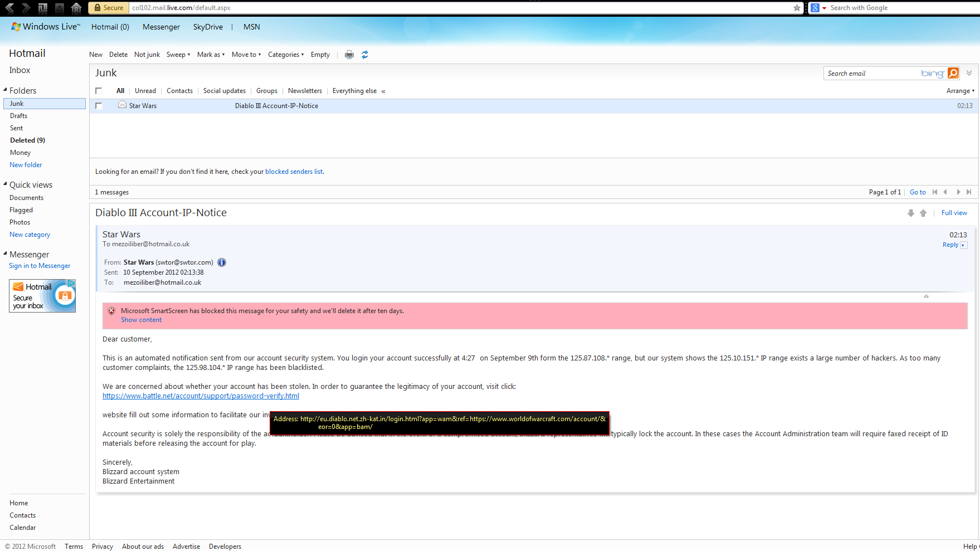The height and width of the screenshot is (551, 980).
Task: Open the SkyDrive menu item
Action: pos(208,27)
